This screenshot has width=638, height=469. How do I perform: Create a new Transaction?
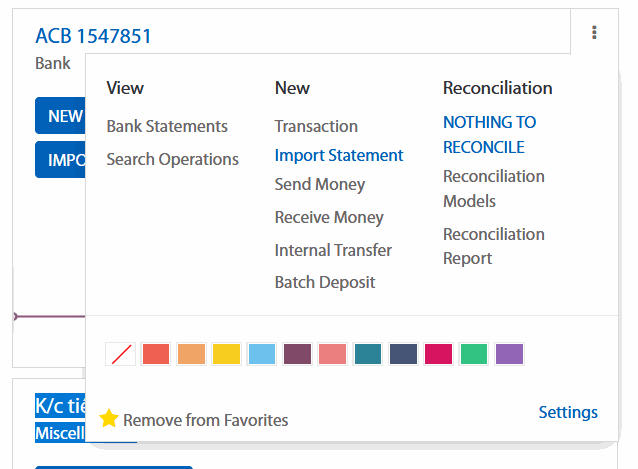[316, 126]
